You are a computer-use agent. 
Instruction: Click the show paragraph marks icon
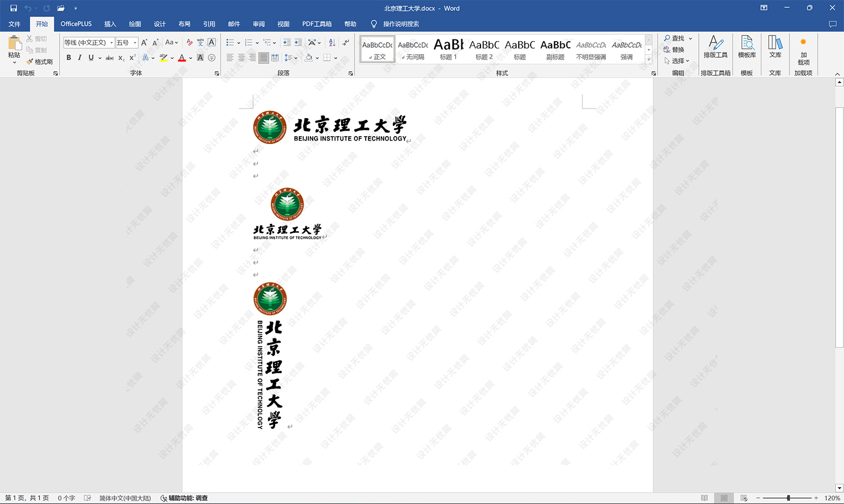click(345, 43)
